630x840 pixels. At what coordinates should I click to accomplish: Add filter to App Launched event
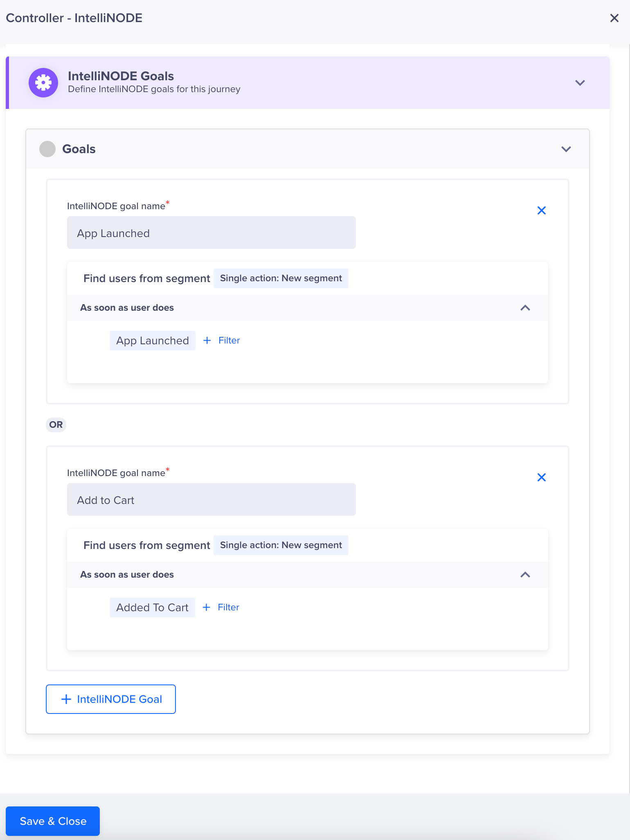pyautogui.click(x=229, y=341)
